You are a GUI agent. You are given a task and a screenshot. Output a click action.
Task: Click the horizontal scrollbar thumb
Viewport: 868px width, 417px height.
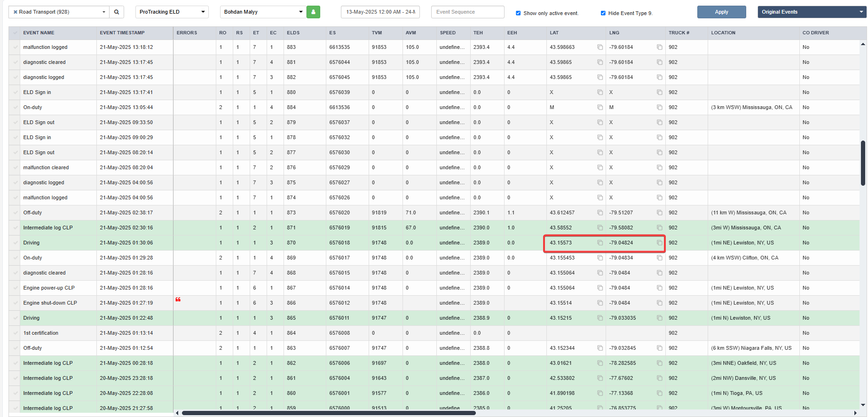tap(329, 413)
